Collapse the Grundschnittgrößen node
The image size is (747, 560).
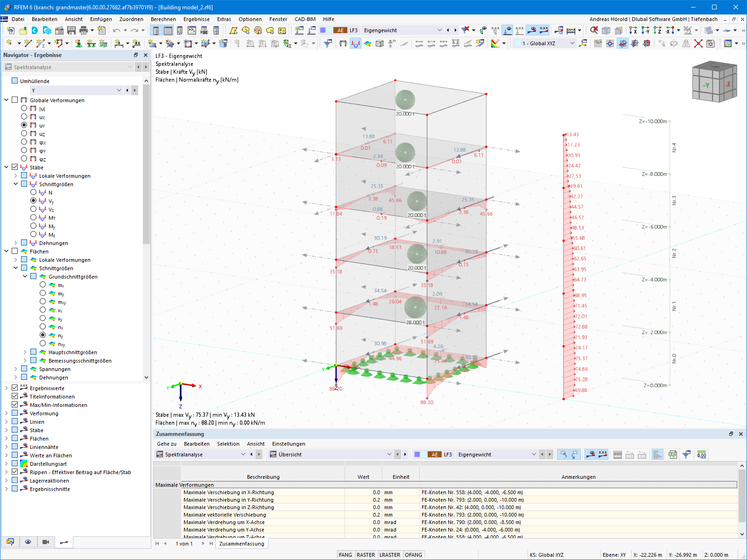tap(25, 276)
